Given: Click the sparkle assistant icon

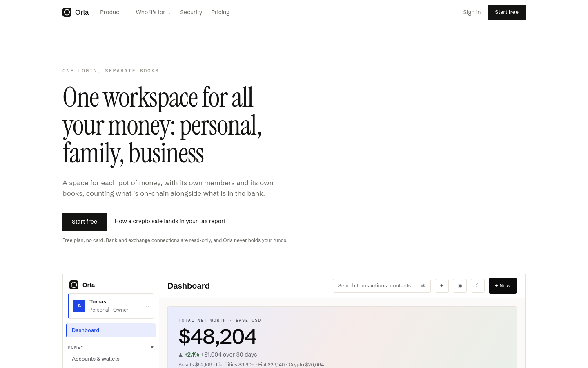Looking at the screenshot, I should click(442, 286).
